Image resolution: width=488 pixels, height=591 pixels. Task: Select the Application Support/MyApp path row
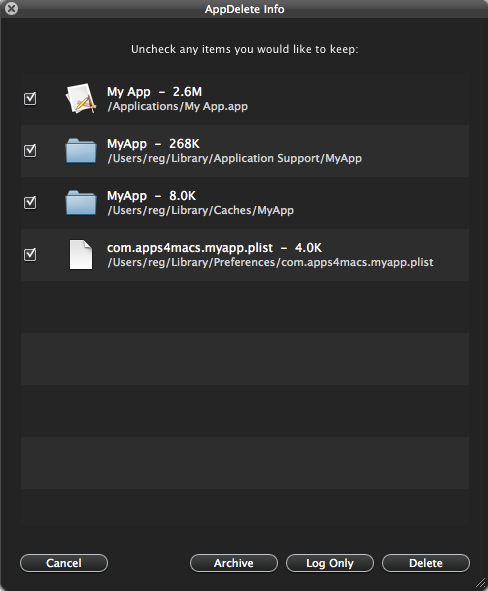(245, 151)
